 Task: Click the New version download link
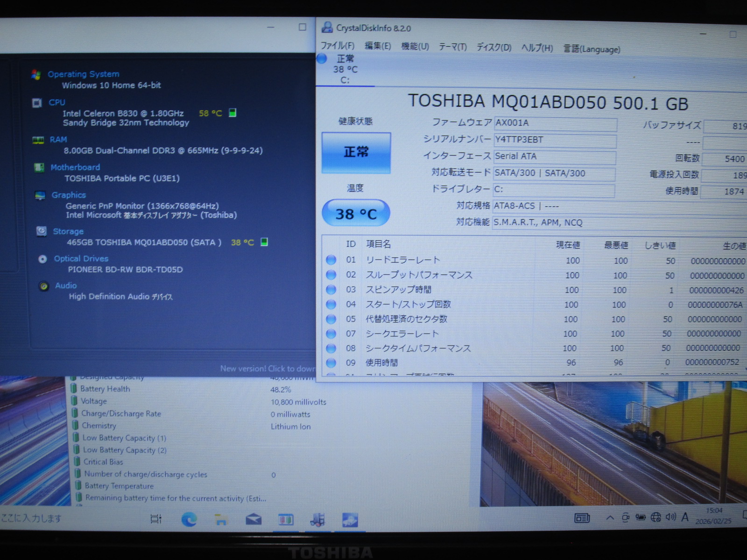tap(268, 368)
